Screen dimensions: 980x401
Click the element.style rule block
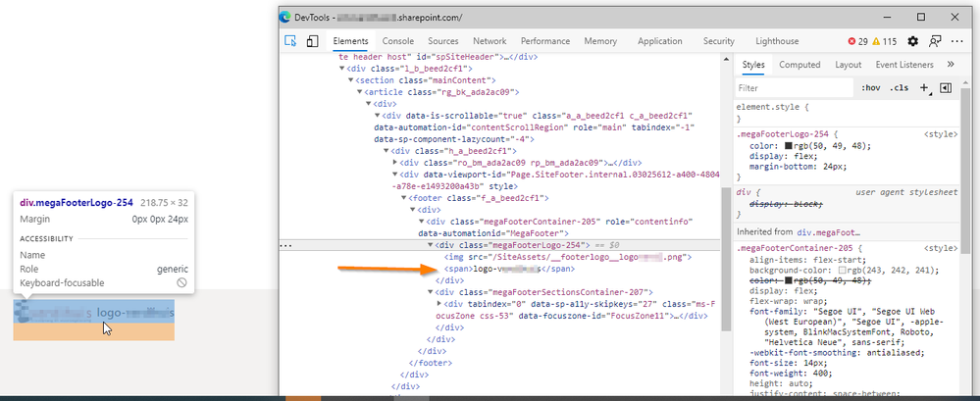(x=847, y=113)
